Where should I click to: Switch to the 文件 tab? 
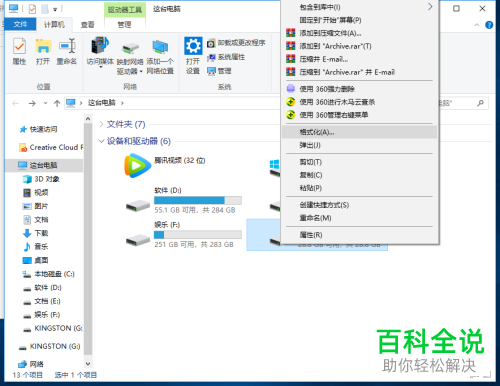click(x=20, y=24)
